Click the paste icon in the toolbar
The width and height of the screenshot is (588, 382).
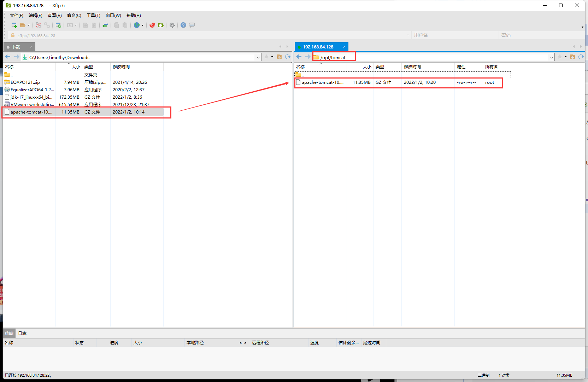point(125,25)
